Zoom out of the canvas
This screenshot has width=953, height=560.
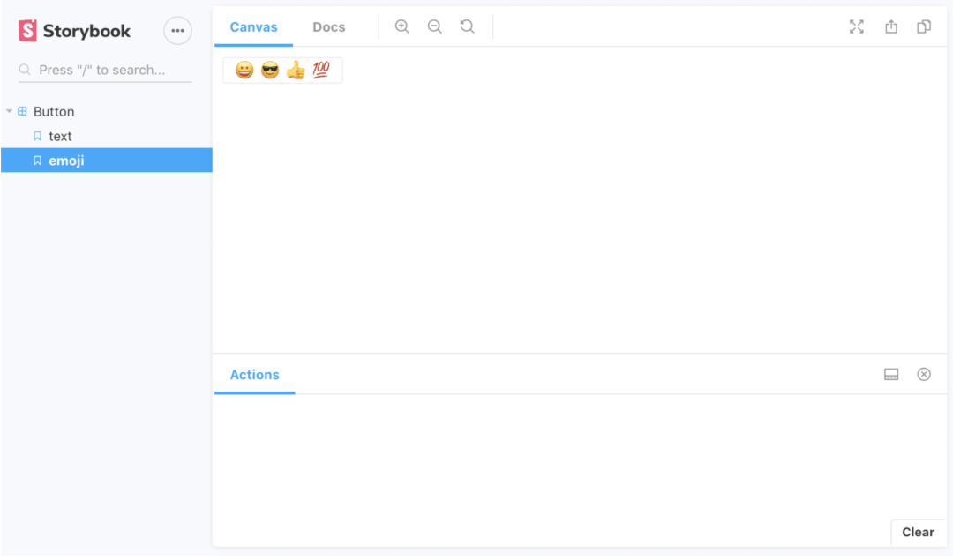[x=434, y=26]
